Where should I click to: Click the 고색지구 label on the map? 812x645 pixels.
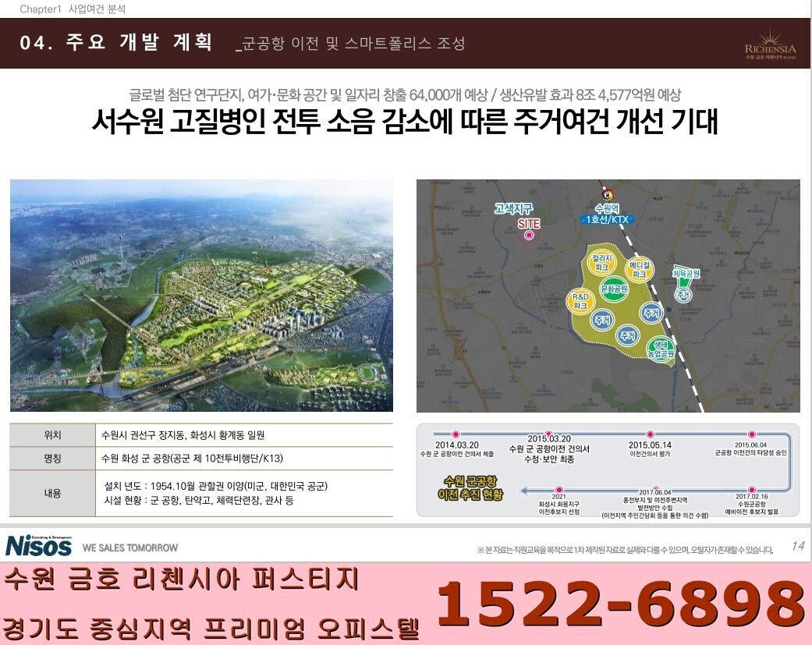tap(513, 208)
